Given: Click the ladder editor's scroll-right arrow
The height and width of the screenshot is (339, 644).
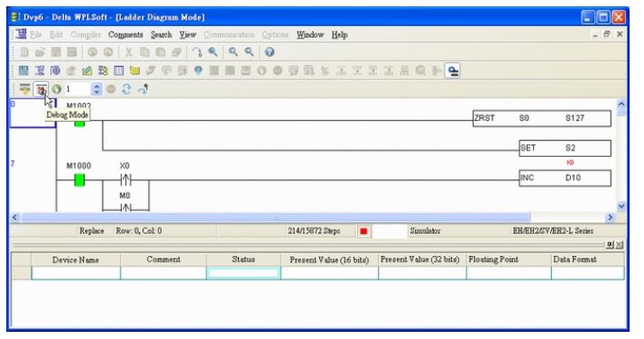Looking at the screenshot, I should click(610, 217).
